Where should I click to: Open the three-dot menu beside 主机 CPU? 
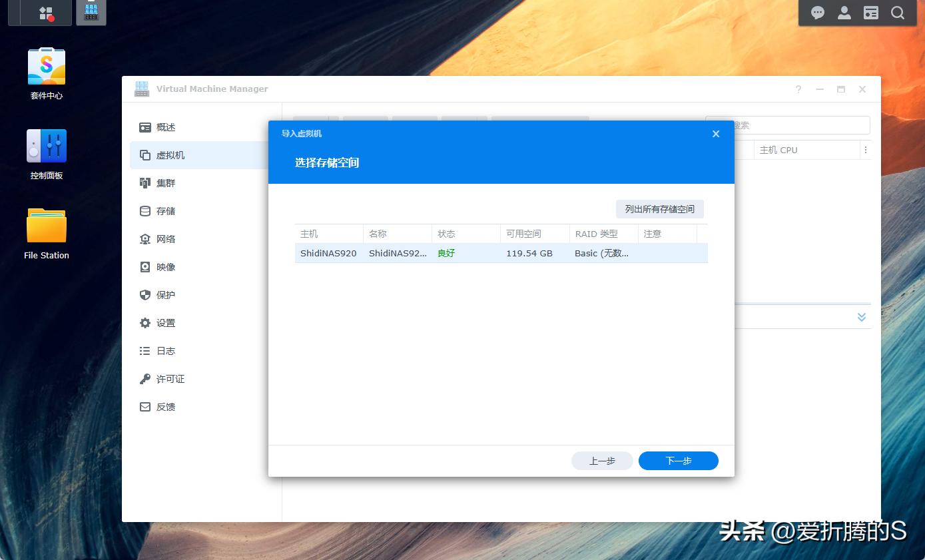click(866, 150)
